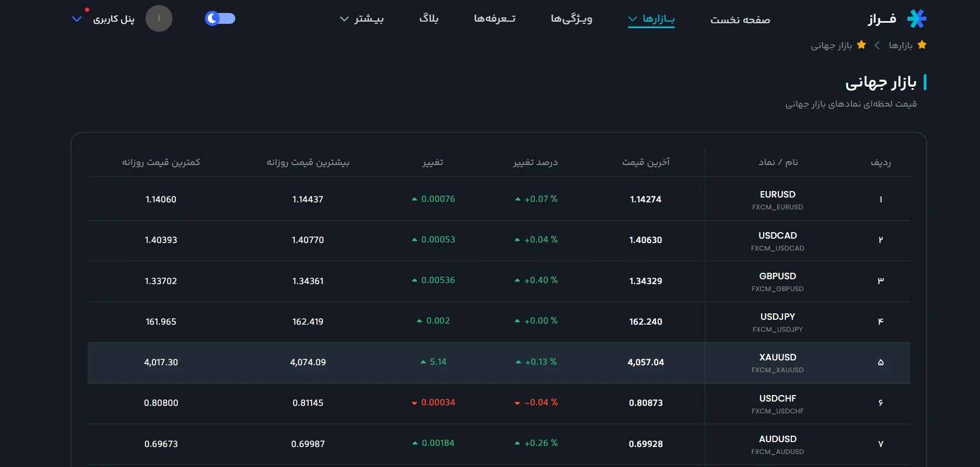
Task: Open the ویژگی‌ها features menu item
Action: pyautogui.click(x=572, y=19)
